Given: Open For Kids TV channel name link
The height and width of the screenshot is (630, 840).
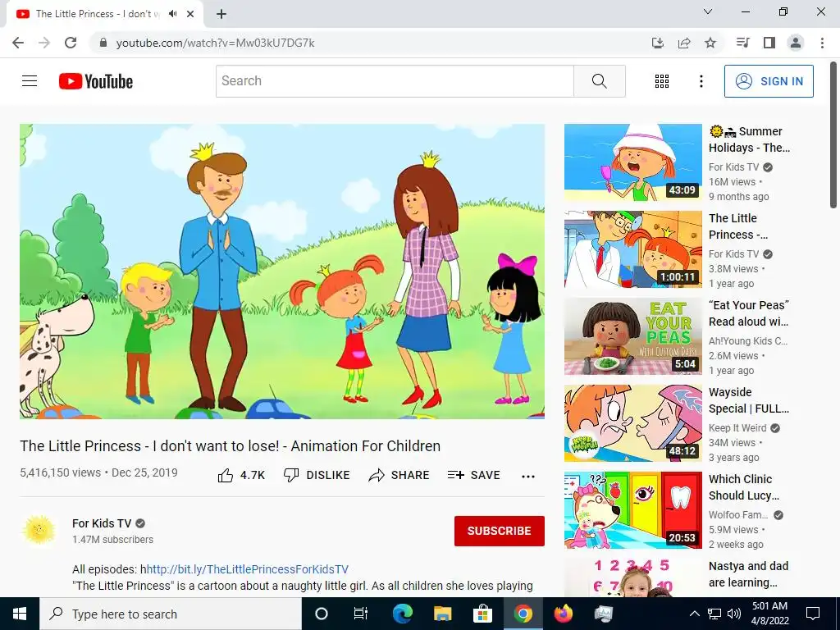Looking at the screenshot, I should [102, 523].
